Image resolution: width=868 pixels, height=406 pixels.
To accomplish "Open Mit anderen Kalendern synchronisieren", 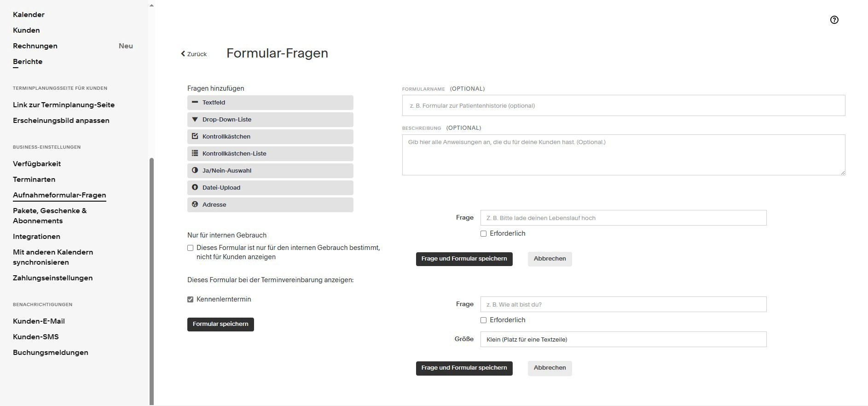I will 53,257.
